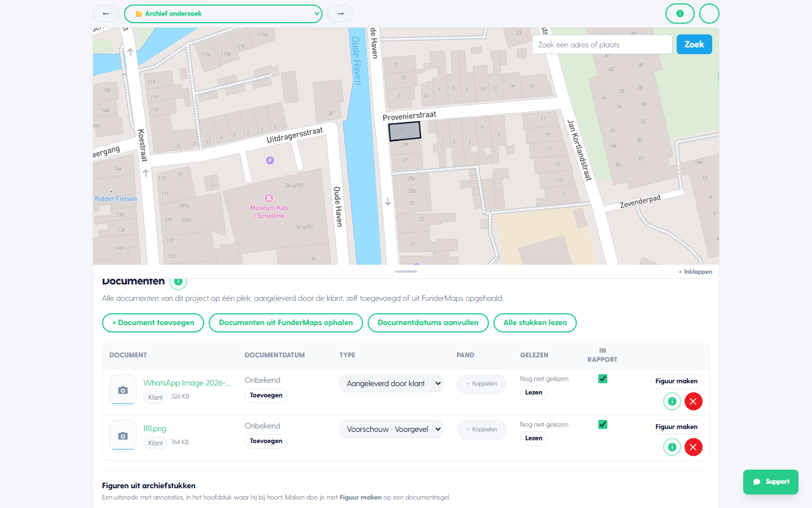Uncheck In rapport for 1111.png
Viewport: 812px width, 508px height.
point(603,424)
